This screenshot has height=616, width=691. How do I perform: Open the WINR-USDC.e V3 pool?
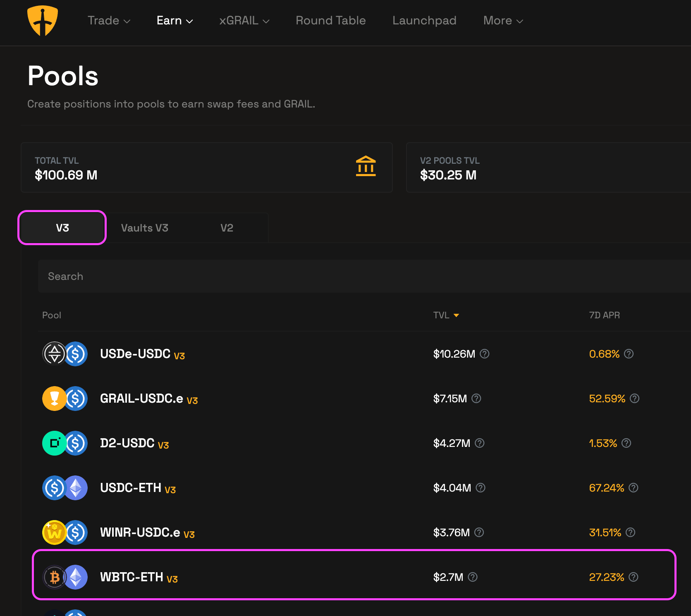click(147, 533)
